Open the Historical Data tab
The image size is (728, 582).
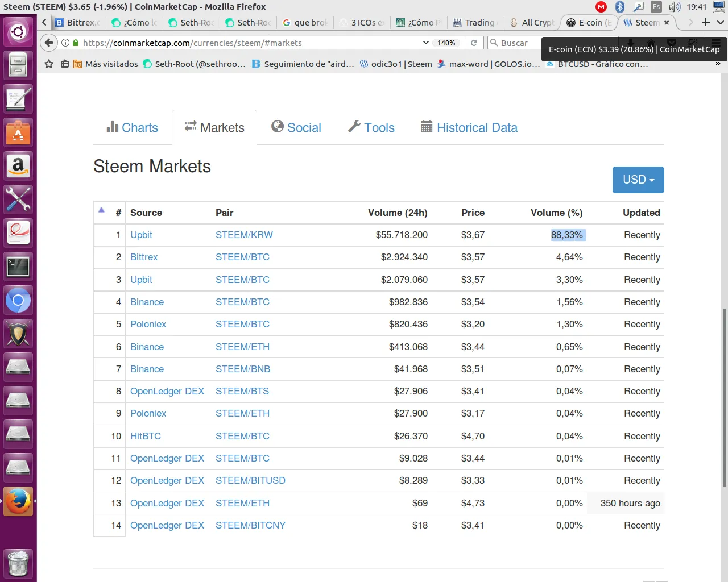(x=469, y=127)
